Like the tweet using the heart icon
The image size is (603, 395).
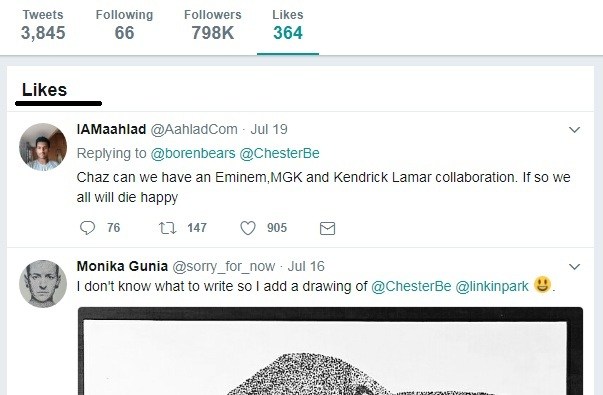[248, 228]
